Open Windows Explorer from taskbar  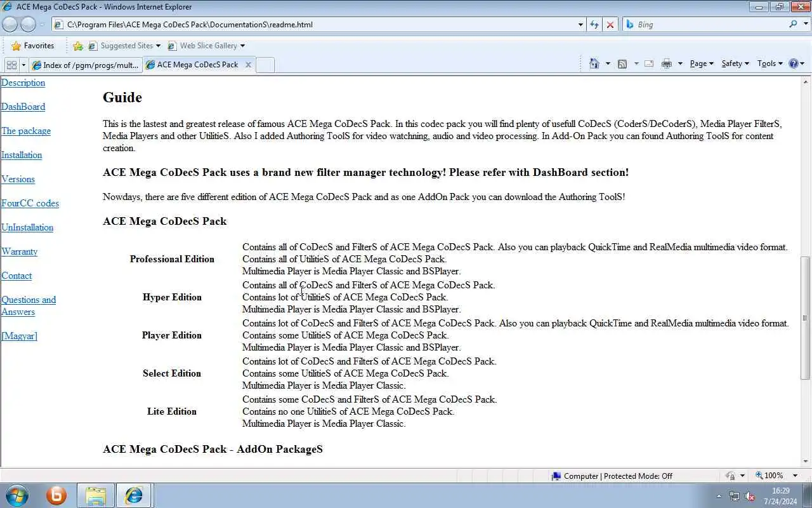(96, 495)
